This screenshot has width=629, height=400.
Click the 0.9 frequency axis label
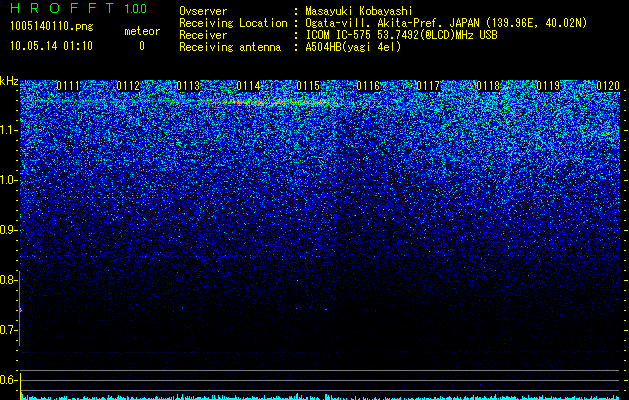pos(8,230)
